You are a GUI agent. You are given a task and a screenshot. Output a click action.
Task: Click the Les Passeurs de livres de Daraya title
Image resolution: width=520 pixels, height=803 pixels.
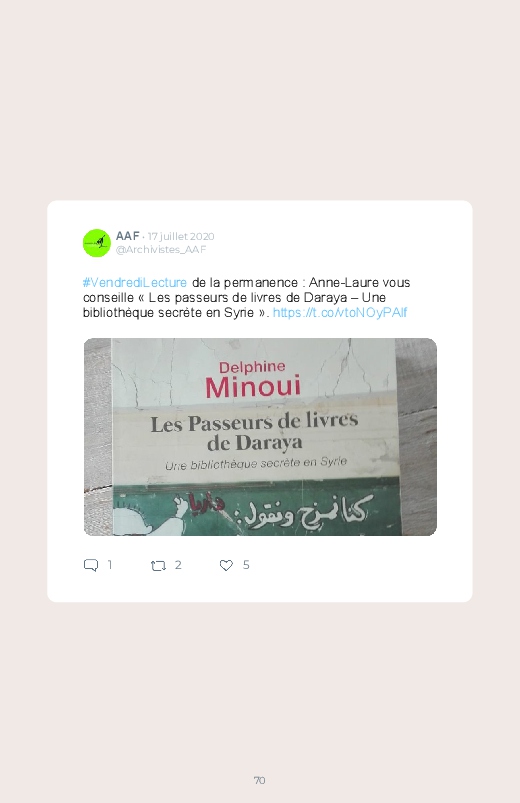click(x=255, y=432)
